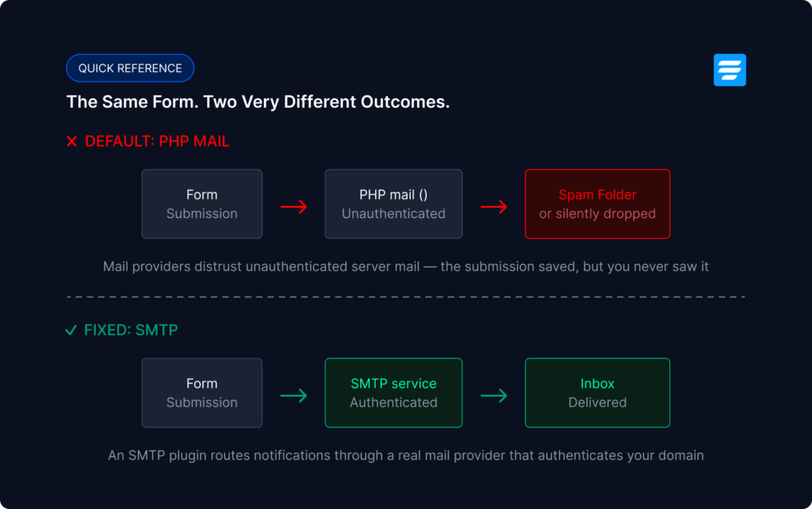812x509 pixels.
Task: Click the title The Same Form headline
Action: click(258, 102)
